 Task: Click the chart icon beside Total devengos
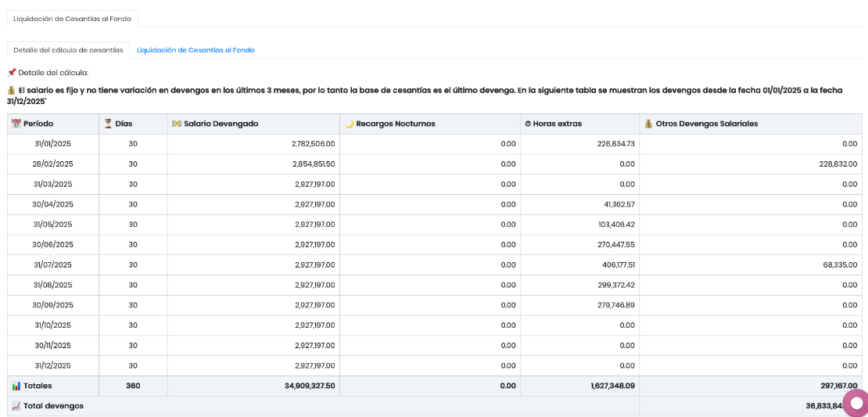[16, 406]
